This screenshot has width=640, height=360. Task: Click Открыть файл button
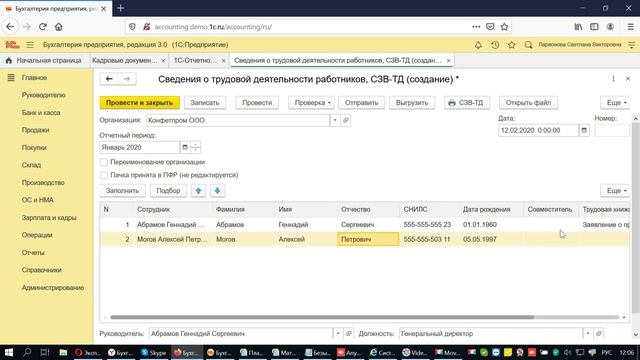pos(528,103)
